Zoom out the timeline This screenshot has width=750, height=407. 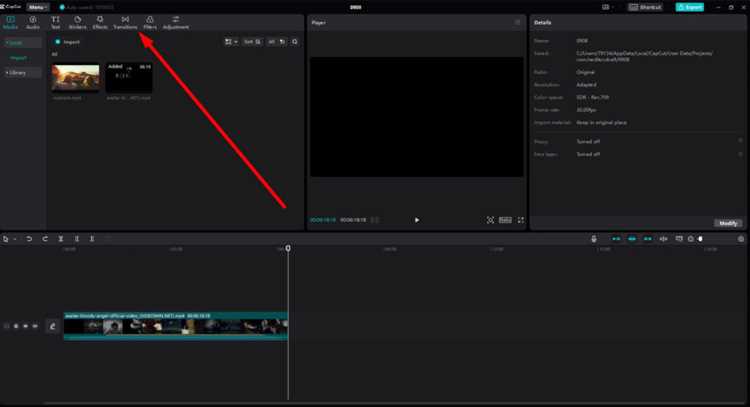point(691,239)
